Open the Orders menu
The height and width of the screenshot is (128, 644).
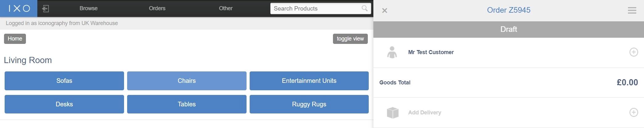(157, 8)
